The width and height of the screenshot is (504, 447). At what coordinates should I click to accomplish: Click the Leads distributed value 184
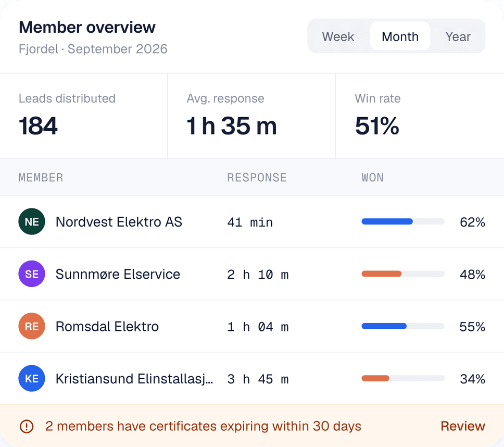point(38,126)
